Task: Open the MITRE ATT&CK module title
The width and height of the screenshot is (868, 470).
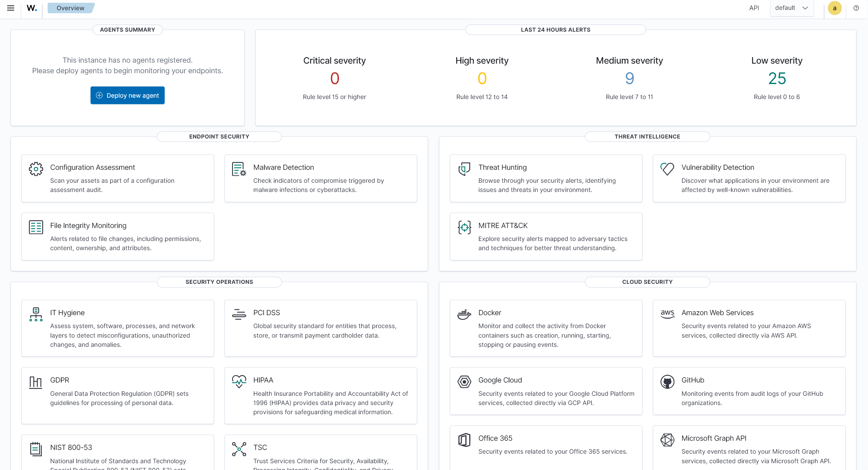Action: (503, 226)
